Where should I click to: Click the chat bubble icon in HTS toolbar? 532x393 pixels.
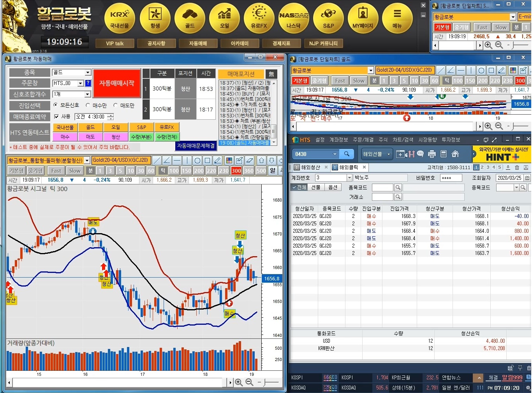(x=420, y=154)
